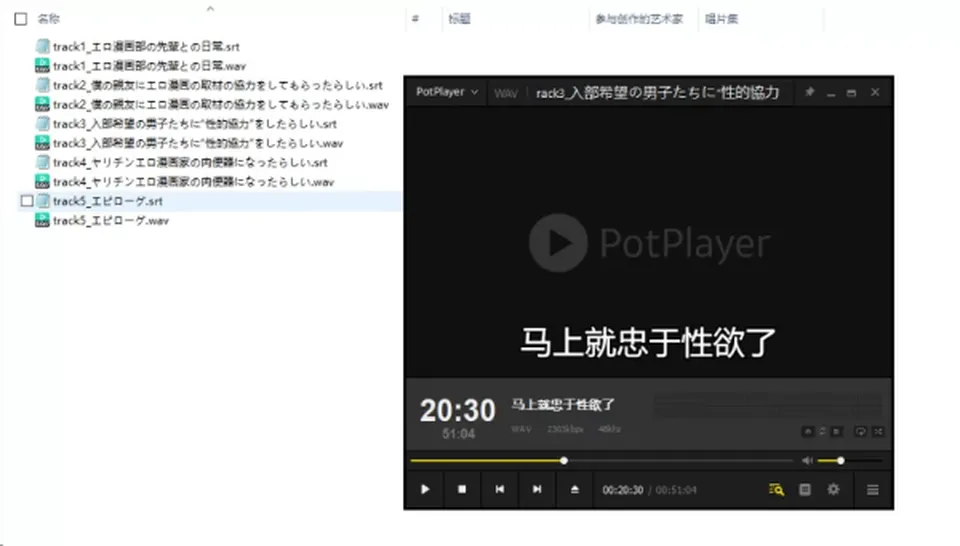Tick the select-all checkbox beside 名称

[21, 19]
